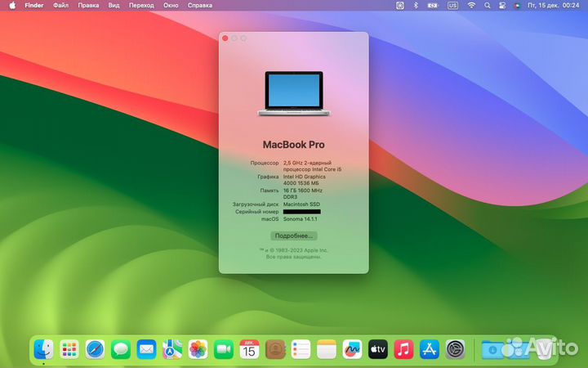The height and width of the screenshot is (368, 588).
Task: Open the Вид menu
Action: (114, 5)
